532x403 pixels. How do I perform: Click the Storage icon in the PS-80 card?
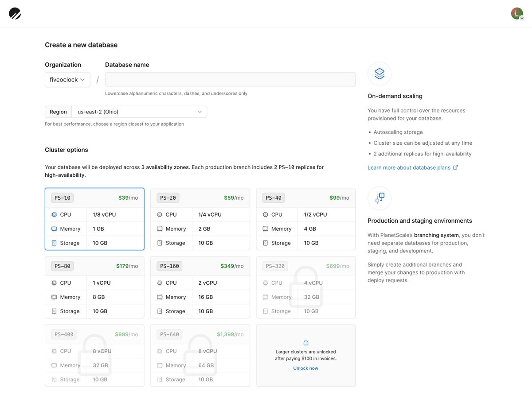(x=54, y=311)
